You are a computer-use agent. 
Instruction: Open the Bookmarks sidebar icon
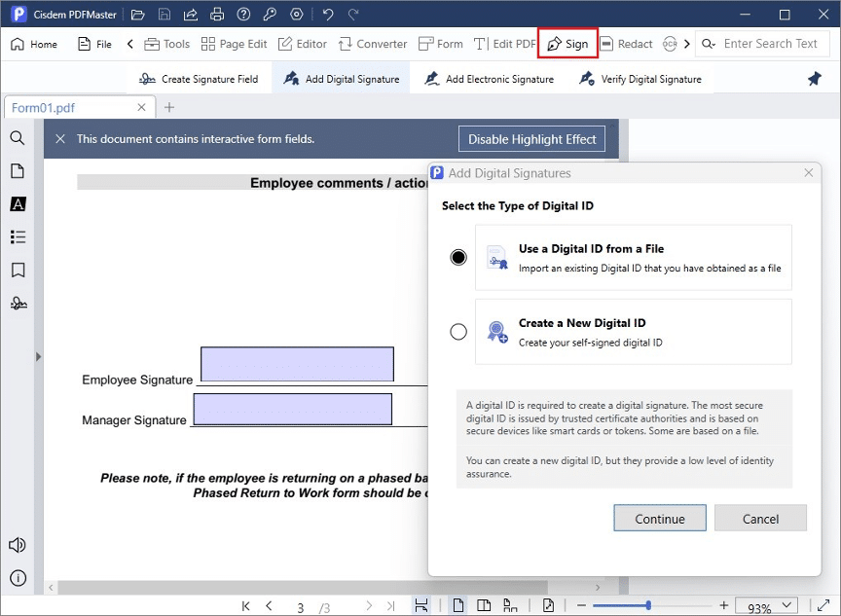17,270
